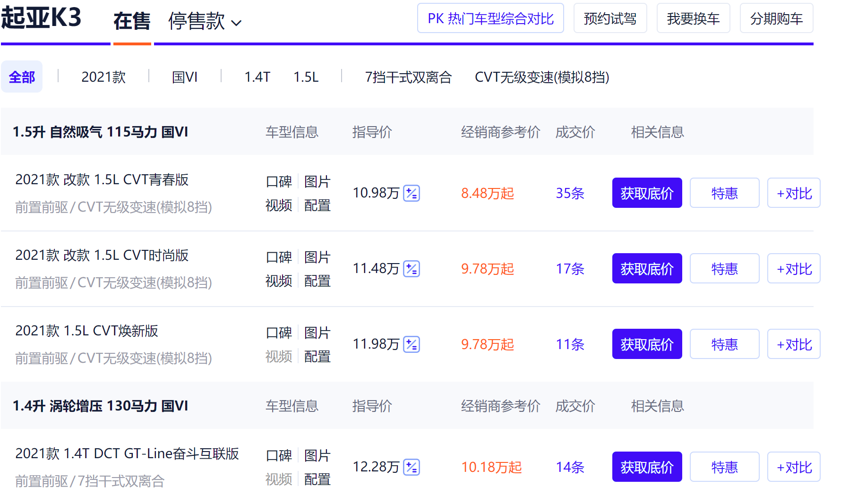849x504 pixels.
Task: Open 图片 for GT-Line奋斗互联版
Action: pos(317,455)
